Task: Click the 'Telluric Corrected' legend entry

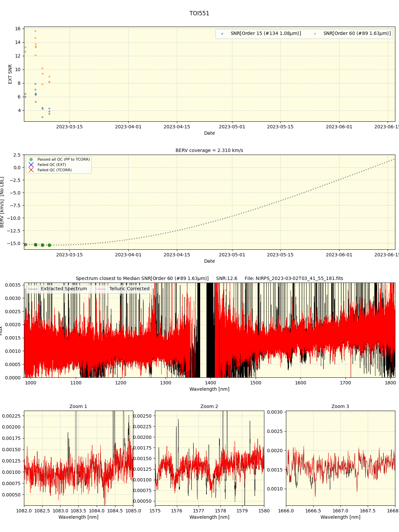Action: [123, 289]
